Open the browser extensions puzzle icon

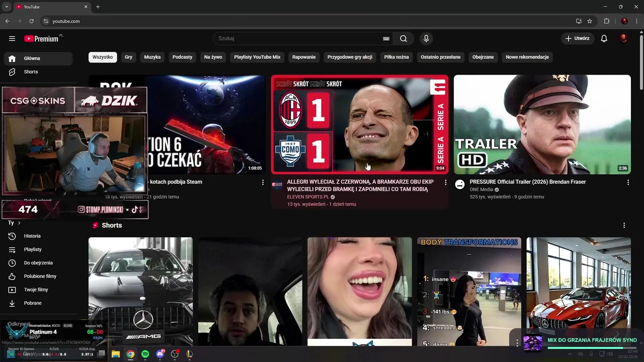point(607,21)
